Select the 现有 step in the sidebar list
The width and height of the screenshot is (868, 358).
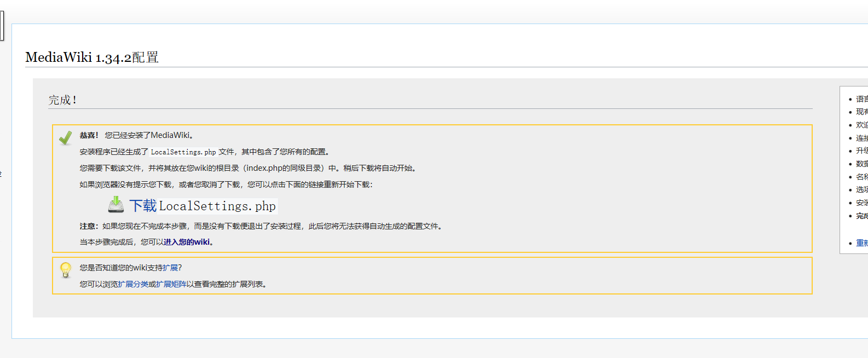861,112
